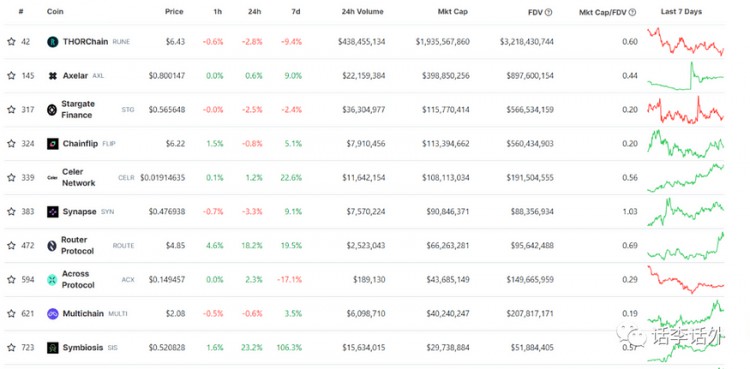Screen dimensions: 750x369
Task: Sort table by 24h Volume header
Action: [x=363, y=11]
